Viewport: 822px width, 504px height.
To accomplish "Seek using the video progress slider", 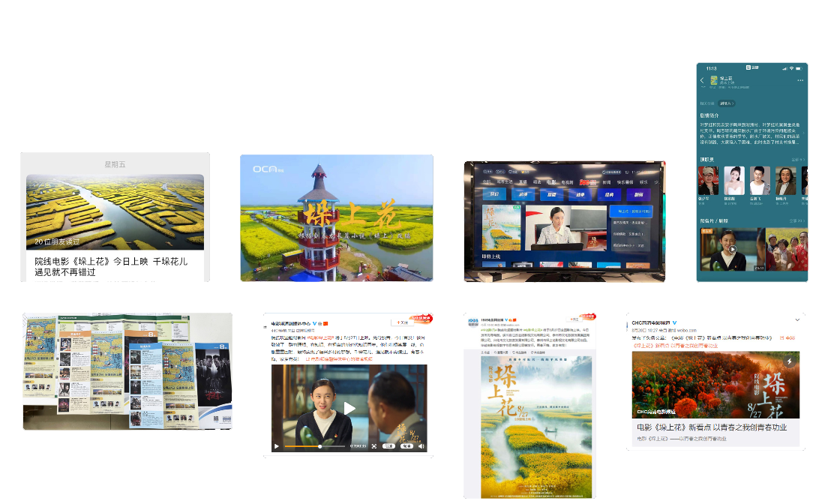I will (x=315, y=446).
